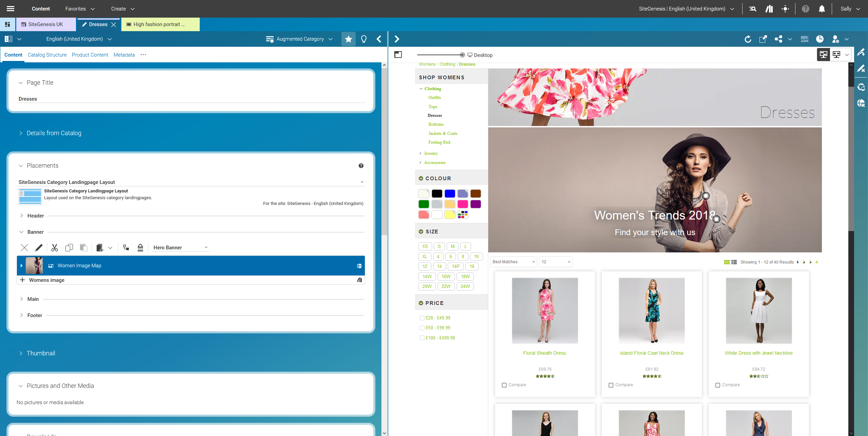
Task: Open preview in new window via external-link icon
Action: point(763,39)
